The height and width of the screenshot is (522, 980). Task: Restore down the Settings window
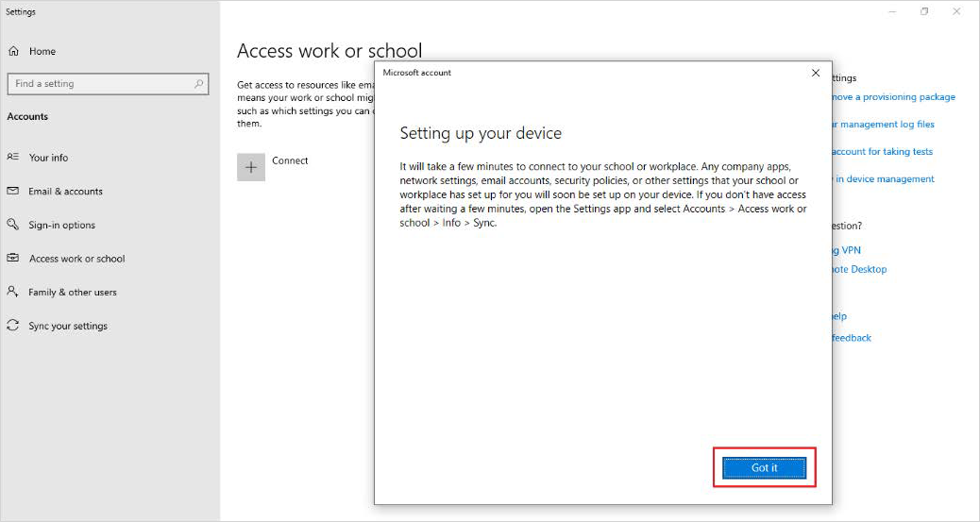coord(924,11)
